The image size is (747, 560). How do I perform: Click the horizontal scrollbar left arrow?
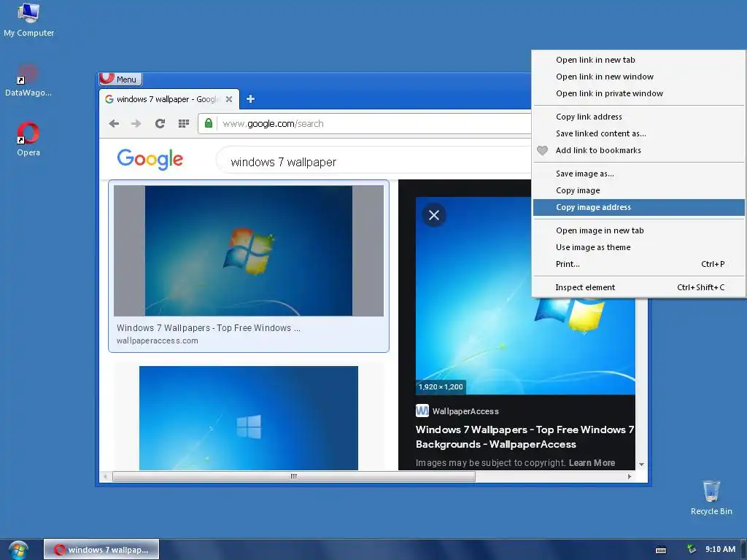click(x=105, y=476)
